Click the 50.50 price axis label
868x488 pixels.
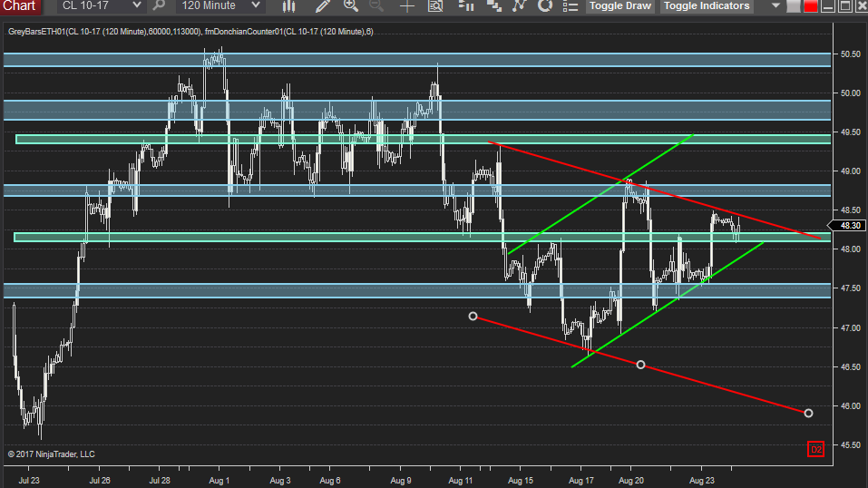pos(850,54)
